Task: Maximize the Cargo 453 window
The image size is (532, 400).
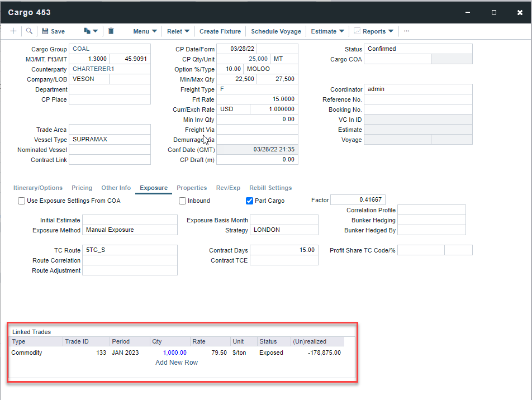Action: 494,12
